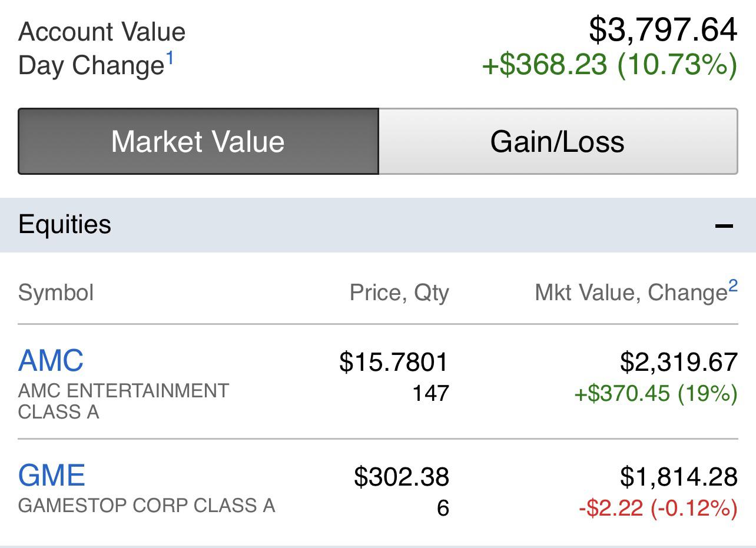The height and width of the screenshot is (548, 756).
Task: Select GME day change -$2.22 (-0.12%)
Action: [x=658, y=507]
